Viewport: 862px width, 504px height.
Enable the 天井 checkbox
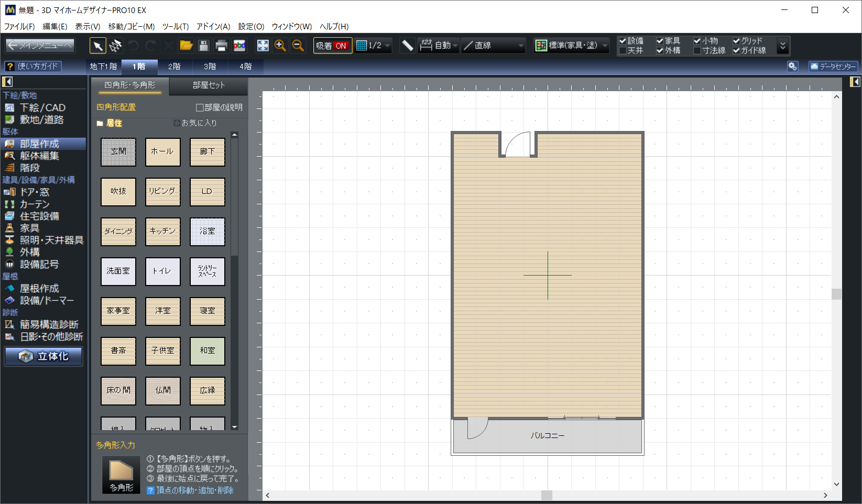tap(623, 51)
